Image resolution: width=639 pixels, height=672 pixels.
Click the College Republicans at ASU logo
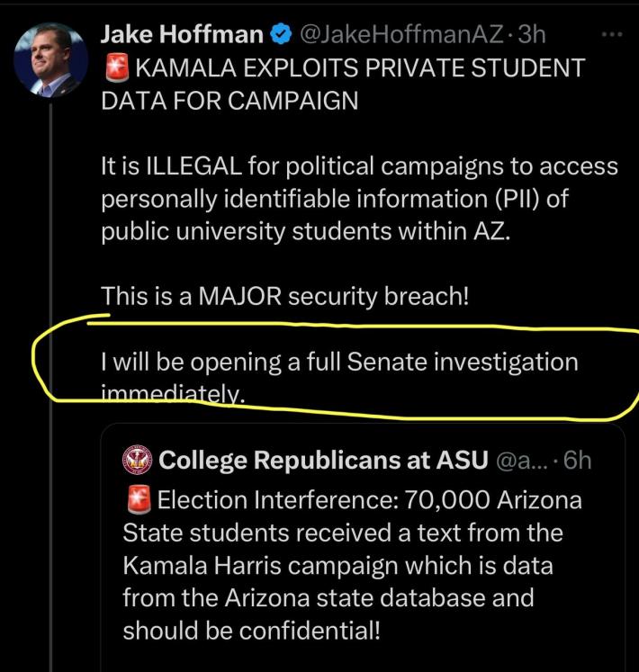pyautogui.click(x=137, y=461)
